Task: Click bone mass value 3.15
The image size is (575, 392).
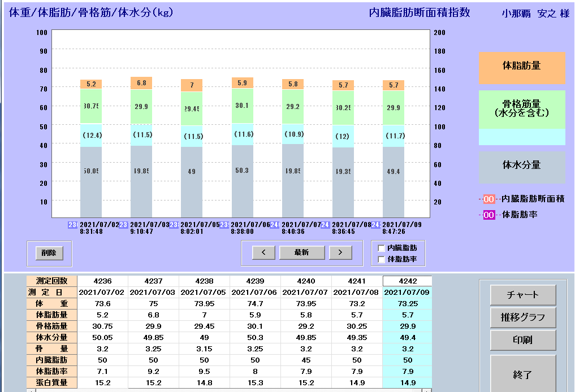Action: [x=204, y=349]
